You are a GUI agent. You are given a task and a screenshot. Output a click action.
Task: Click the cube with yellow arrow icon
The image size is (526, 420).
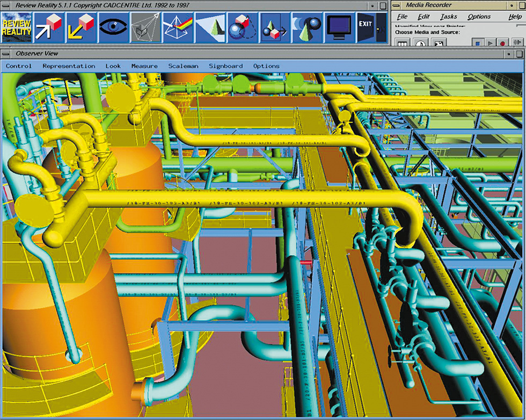pyautogui.click(x=81, y=27)
